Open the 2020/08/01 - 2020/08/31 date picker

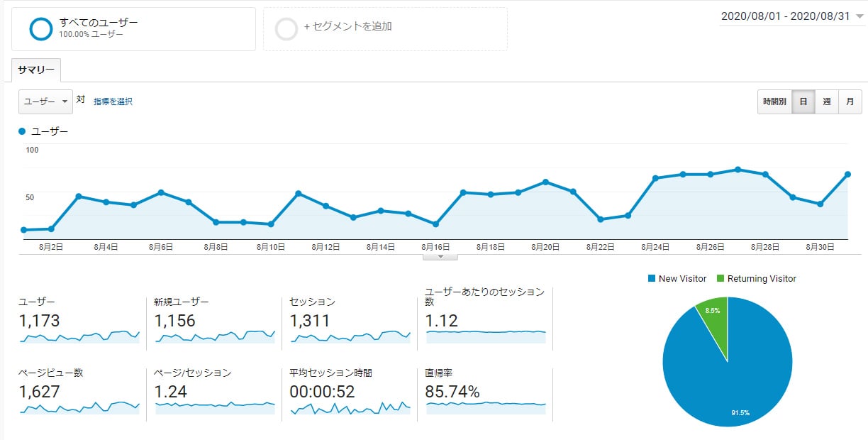789,14
